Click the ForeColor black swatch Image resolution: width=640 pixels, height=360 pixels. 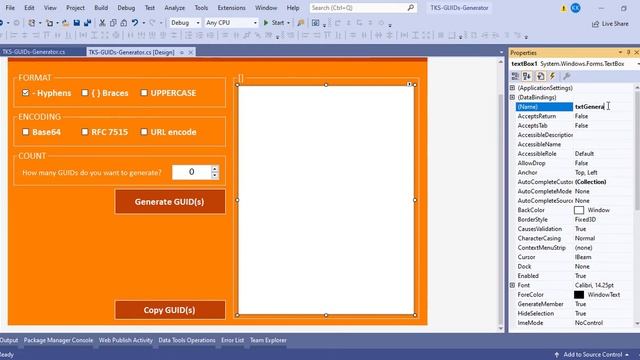click(579, 295)
